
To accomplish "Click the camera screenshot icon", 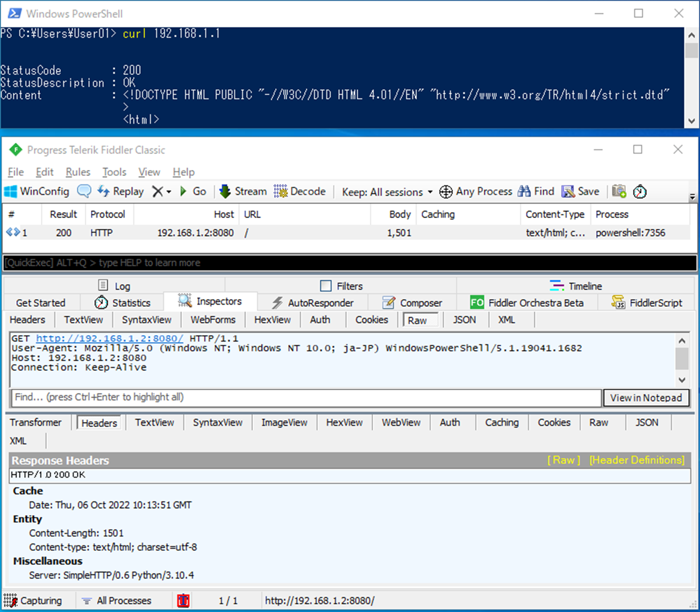I will (x=619, y=192).
